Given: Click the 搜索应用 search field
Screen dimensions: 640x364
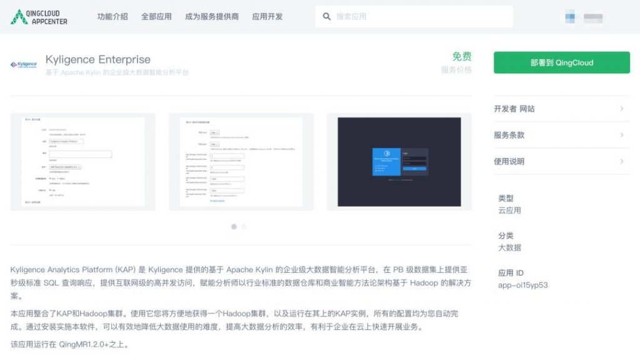Looking at the screenshot, I should click(x=419, y=17).
